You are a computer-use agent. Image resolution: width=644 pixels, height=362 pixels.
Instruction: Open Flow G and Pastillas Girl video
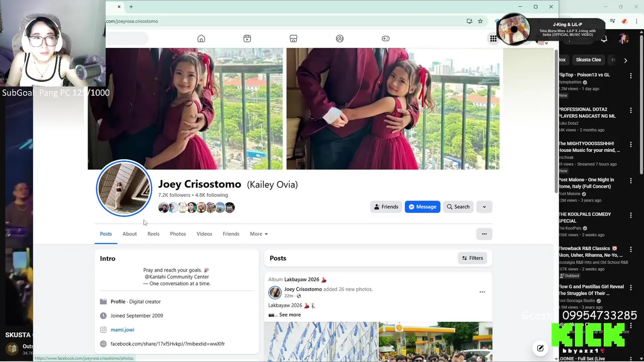pyautogui.click(x=591, y=290)
